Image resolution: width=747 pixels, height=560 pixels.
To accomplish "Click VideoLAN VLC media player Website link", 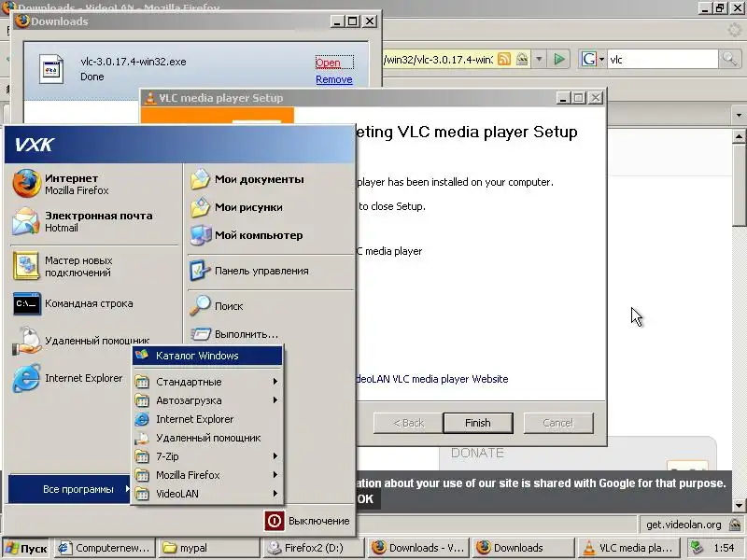I will [432, 379].
